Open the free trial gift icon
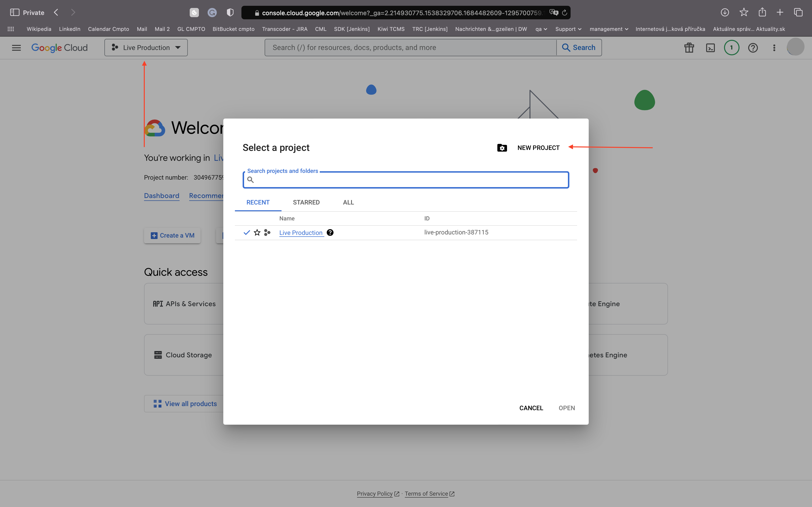This screenshot has height=507, width=812. [689, 48]
